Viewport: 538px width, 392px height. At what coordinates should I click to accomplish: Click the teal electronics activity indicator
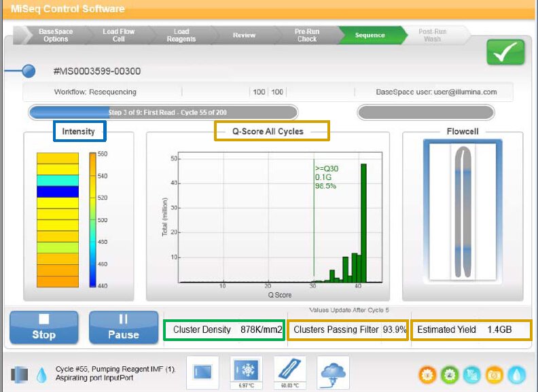(472, 374)
